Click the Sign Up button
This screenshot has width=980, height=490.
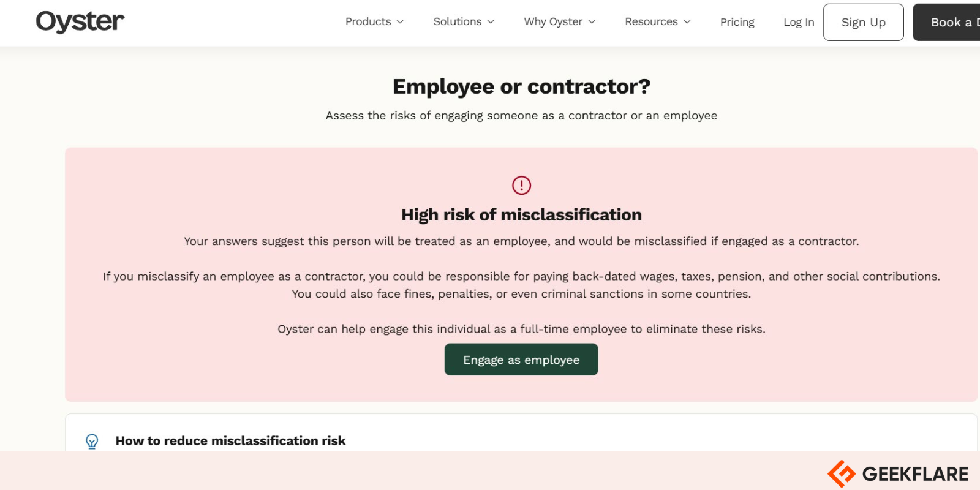[x=863, y=21]
